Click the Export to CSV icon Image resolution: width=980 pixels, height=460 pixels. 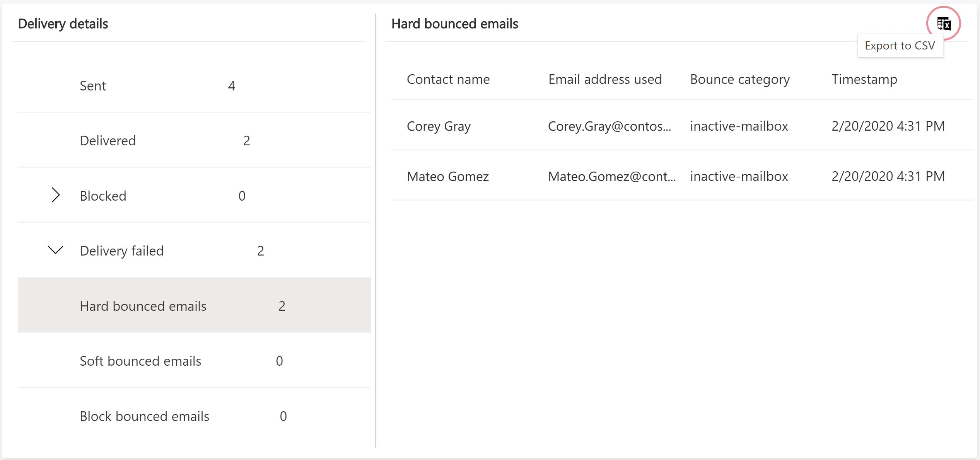[945, 23]
